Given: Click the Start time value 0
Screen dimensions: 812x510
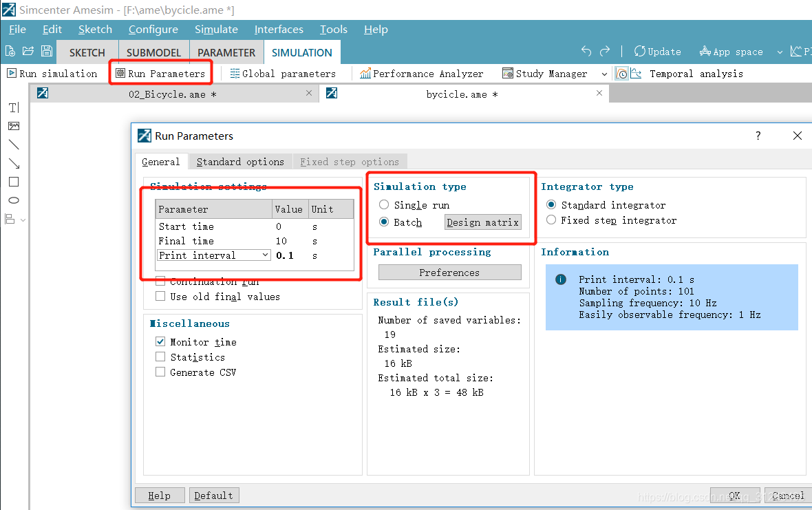Looking at the screenshot, I should (x=279, y=226).
